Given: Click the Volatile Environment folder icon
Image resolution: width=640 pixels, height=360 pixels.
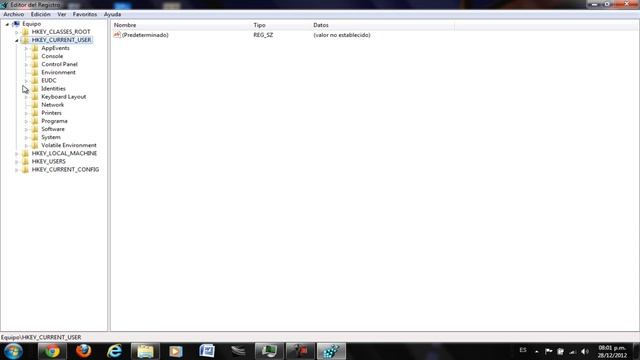Looking at the screenshot, I should (35, 145).
